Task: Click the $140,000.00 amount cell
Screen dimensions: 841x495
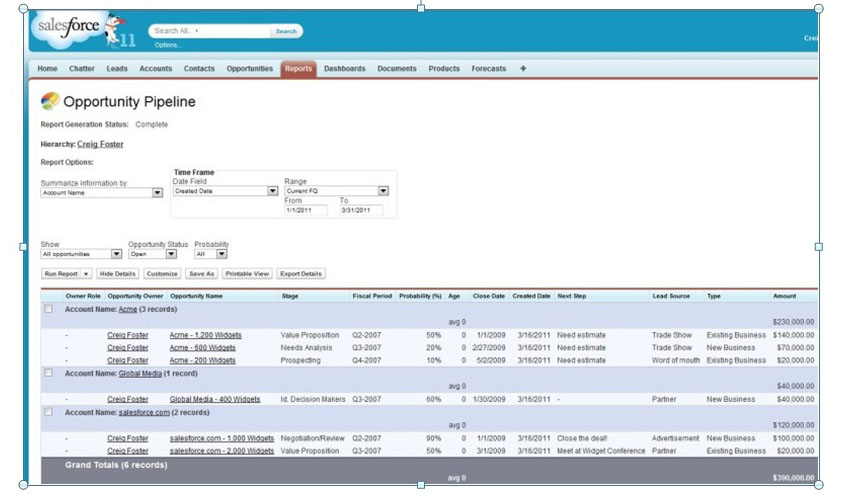Action: [793, 335]
